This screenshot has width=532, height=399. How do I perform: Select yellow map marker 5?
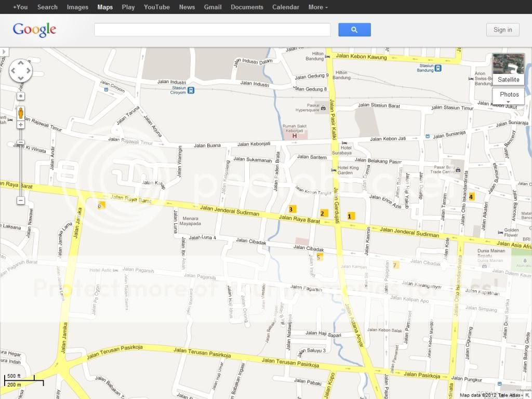pos(320,257)
